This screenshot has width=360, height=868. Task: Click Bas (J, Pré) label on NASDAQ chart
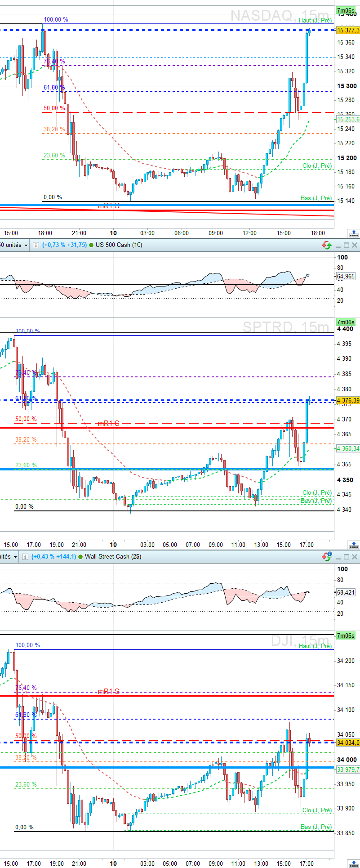click(x=316, y=198)
